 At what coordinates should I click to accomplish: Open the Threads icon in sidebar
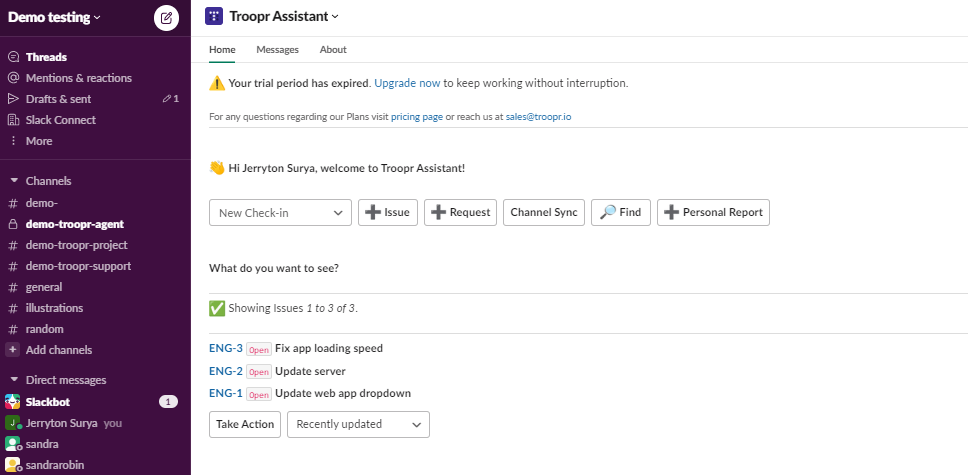pyautogui.click(x=13, y=57)
